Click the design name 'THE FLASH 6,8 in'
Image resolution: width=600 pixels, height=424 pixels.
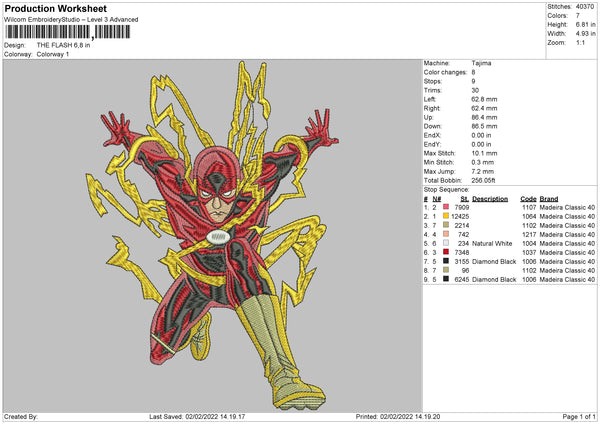click(64, 45)
